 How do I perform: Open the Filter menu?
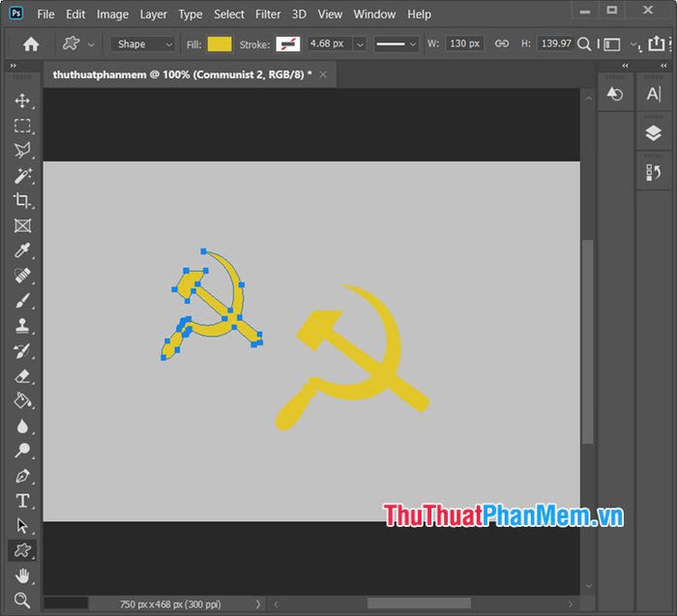(x=268, y=15)
